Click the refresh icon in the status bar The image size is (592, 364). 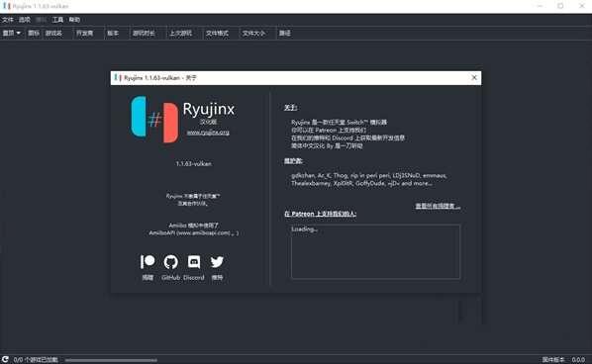coord(5,359)
